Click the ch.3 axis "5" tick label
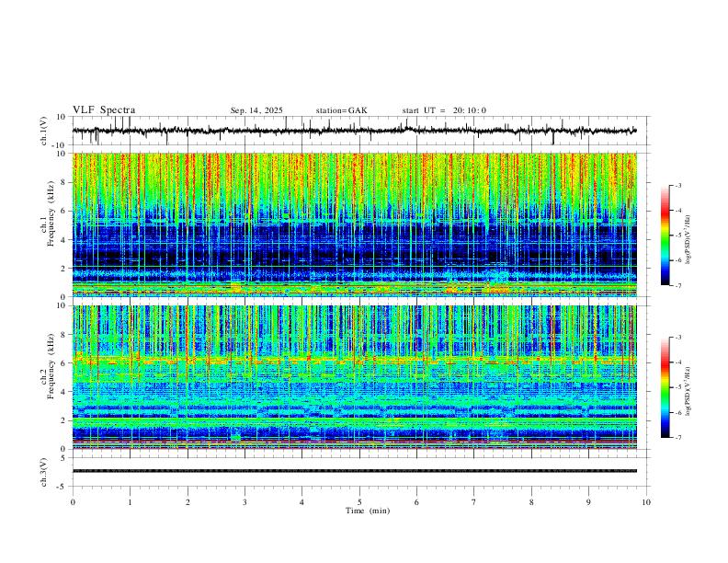The width and height of the screenshot is (728, 563). pyautogui.click(x=63, y=458)
